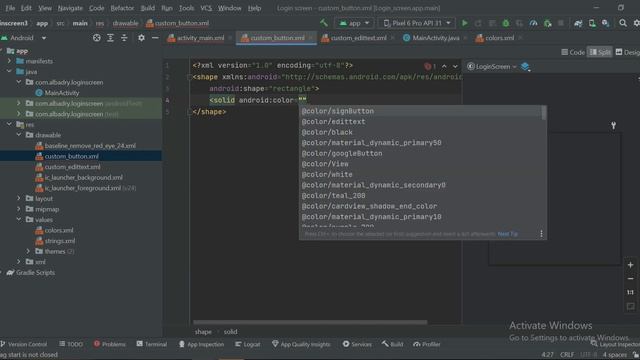This screenshot has height=360, width=640.
Task: Run the app with the green play button
Action: [x=464, y=23]
